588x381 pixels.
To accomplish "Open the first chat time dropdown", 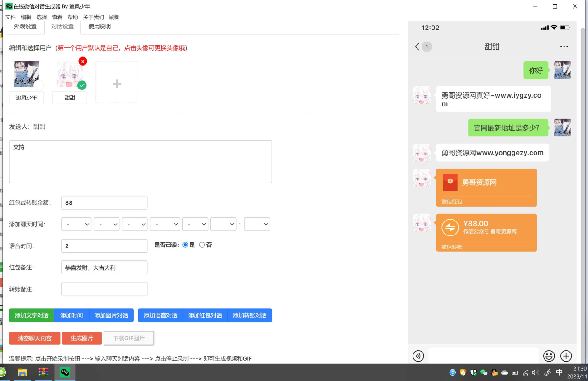I will [76, 224].
